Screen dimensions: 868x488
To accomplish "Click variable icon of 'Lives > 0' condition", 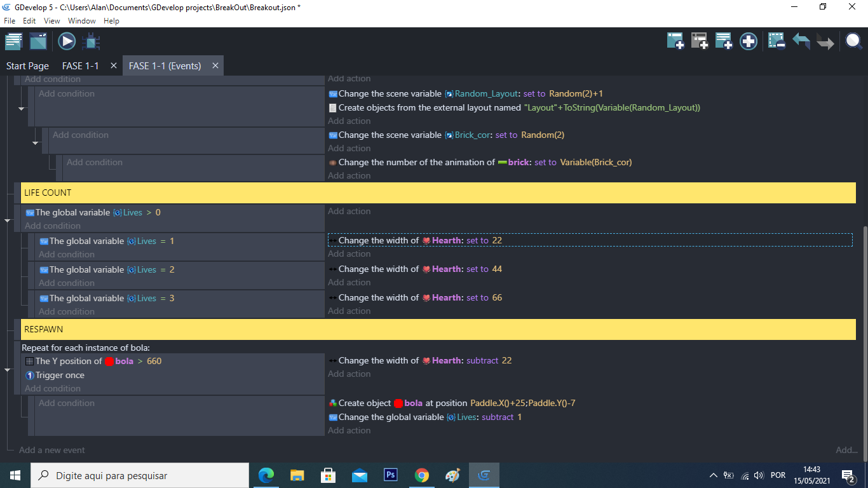I will (x=29, y=213).
